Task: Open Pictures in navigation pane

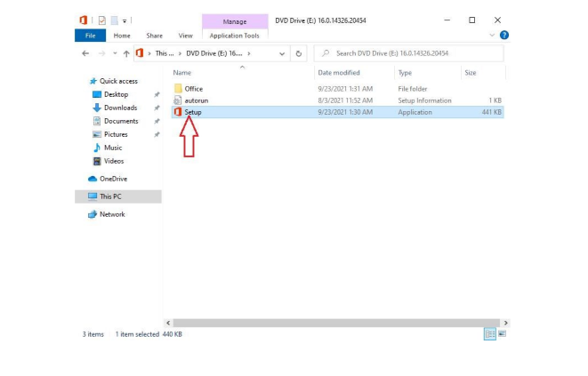Action: point(110,134)
